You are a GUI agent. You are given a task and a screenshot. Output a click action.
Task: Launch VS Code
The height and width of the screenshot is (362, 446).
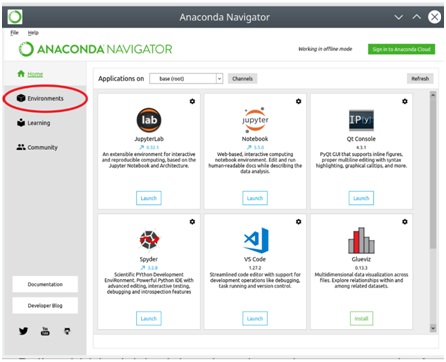[x=255, y=318]
